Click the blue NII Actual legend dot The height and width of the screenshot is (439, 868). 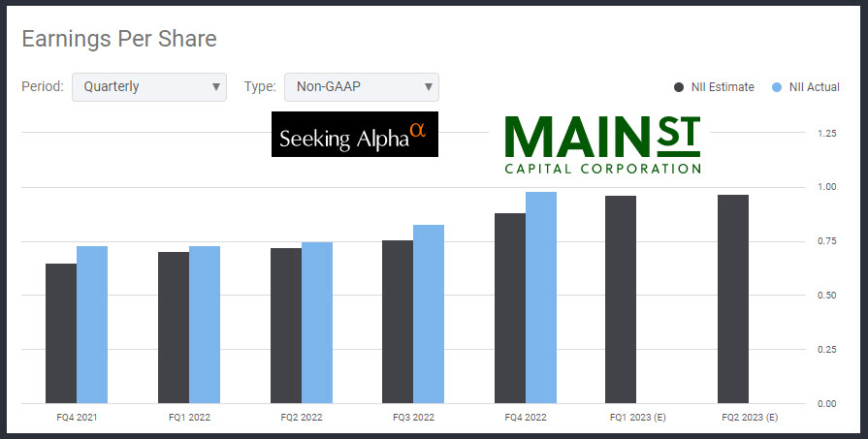[x=776, y=87]
